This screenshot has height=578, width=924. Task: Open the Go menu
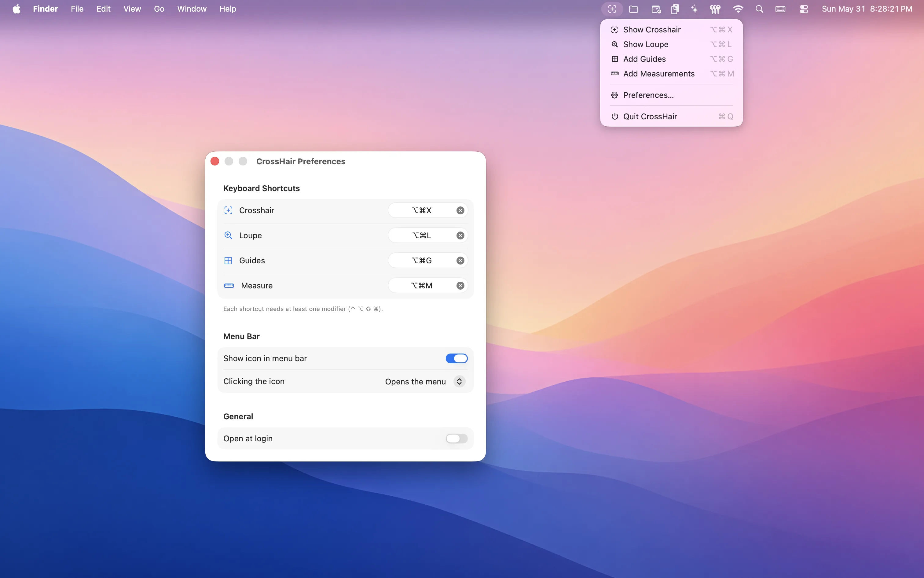[159, 9]
